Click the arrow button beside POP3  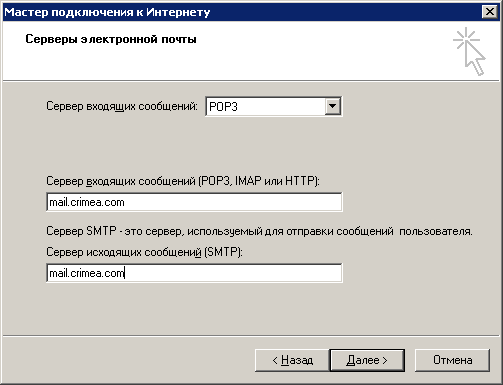[333, 107]
